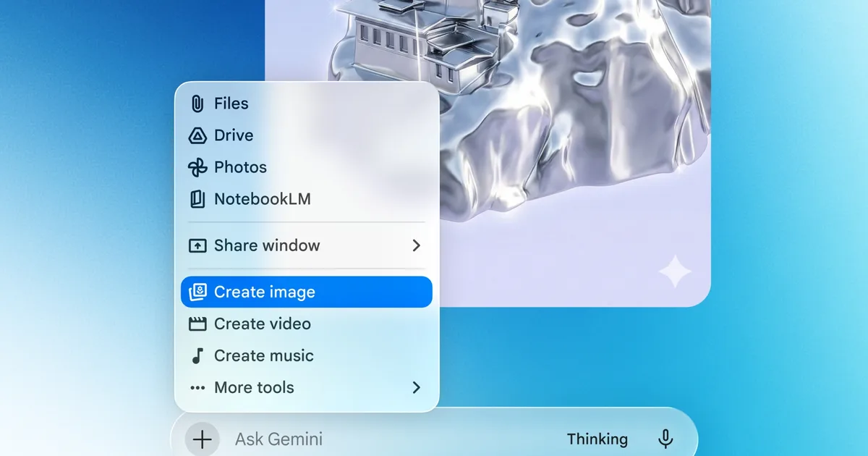The width and height of the screenshot is (868, 456).
Task: Open Photos via its pinwheel icon
Action: (x=197, y=167)
